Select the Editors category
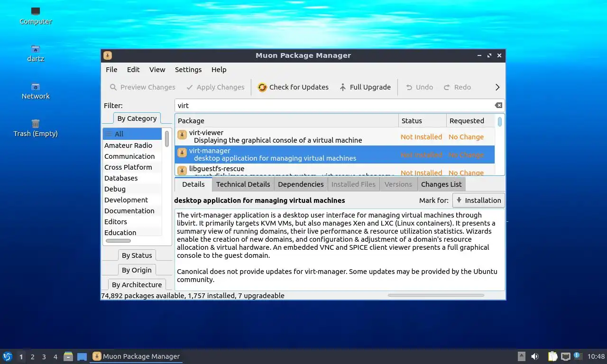 pos(132,222)
